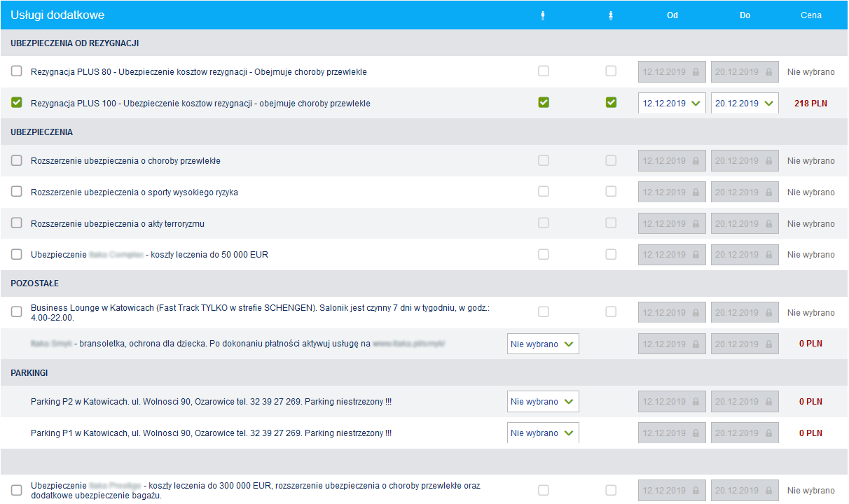The image size is (849, 504).
Task: Click the lock icon on Ubezpieczenie Prestige Od date
Action: (x=698, y=490)
